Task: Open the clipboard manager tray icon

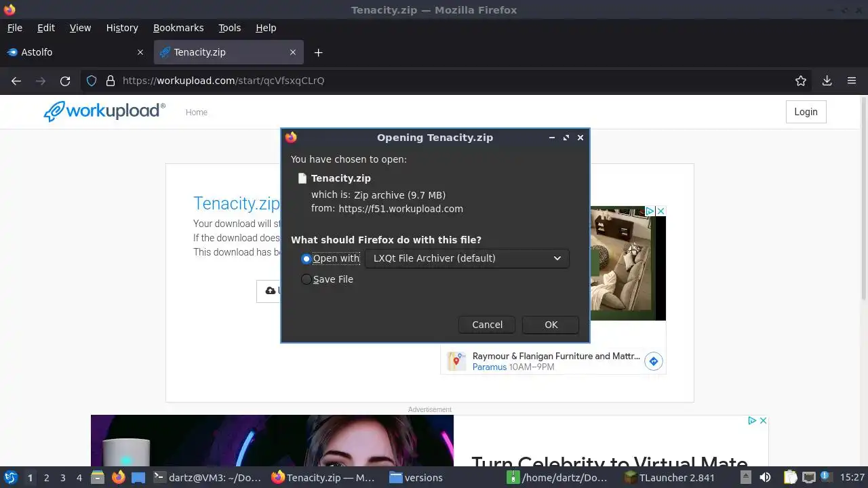Action: [x=790, y=477]
